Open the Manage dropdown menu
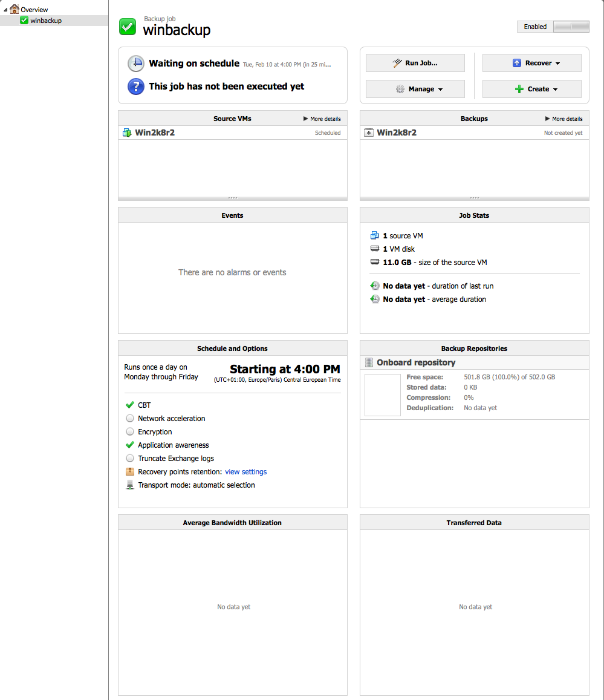This screenshot has height=700, width=604. tap(415, 89)
